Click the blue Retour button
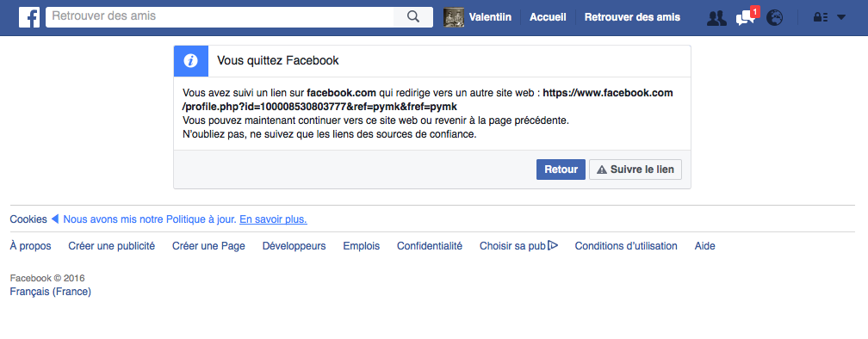868x339 pixels. pyautogui.click(x=561, y=169)
